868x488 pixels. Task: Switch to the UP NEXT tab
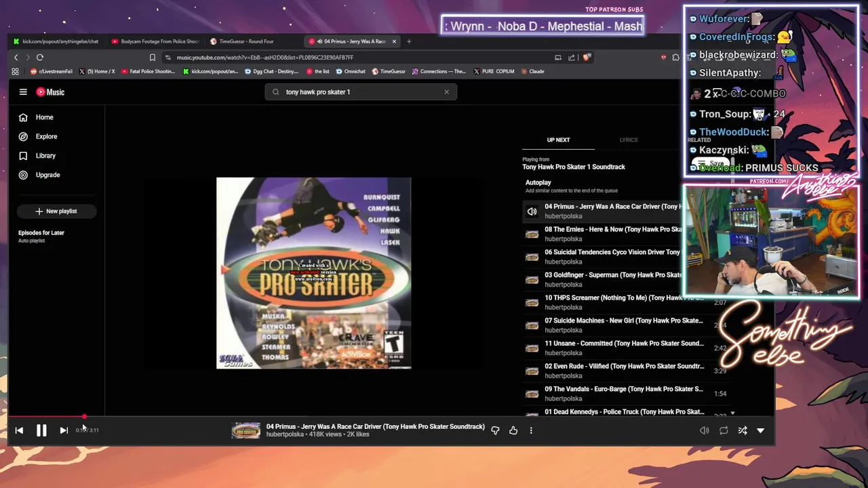click(x=558, y=140)
